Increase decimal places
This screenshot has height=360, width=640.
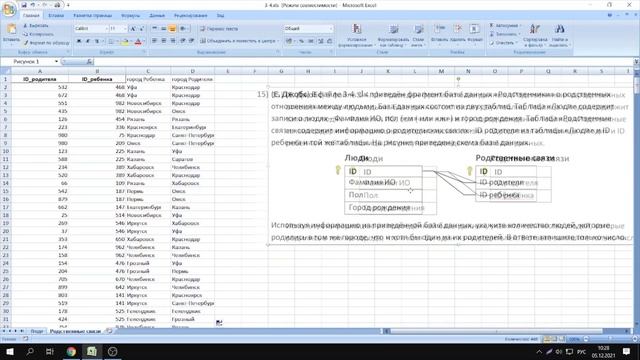[321, 41]
